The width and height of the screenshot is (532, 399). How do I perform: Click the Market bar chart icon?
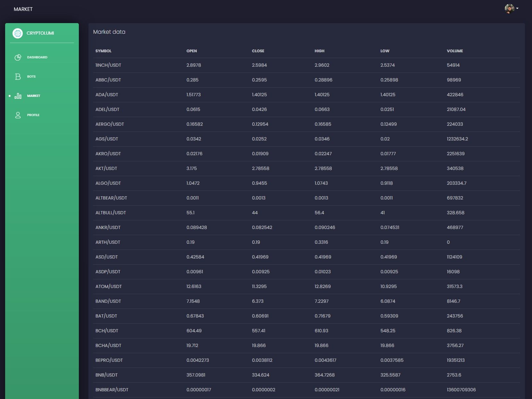[18, 96]
